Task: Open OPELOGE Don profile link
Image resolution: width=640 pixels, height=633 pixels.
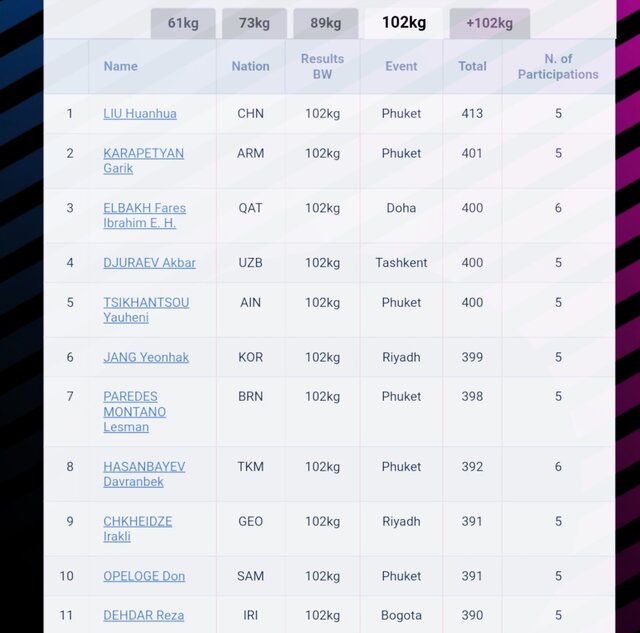Action: click(144, 576)
